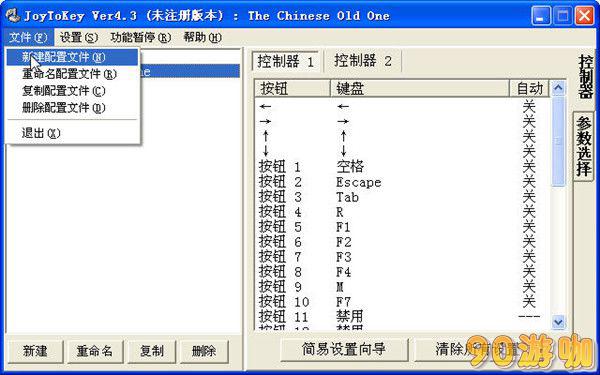Click the Escape key value
This screenshot has width=600, height=375.
359,182
